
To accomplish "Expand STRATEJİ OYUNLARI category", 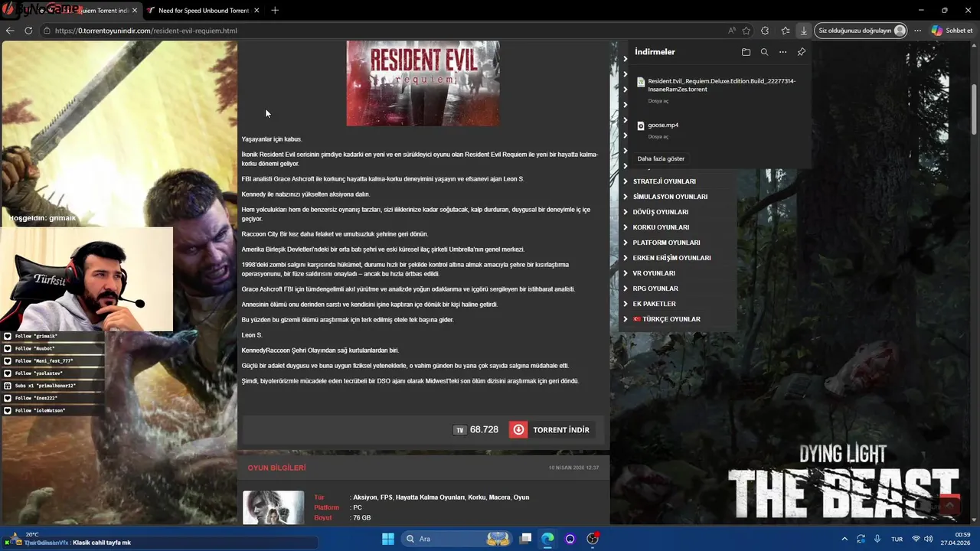I will (664, 181).
